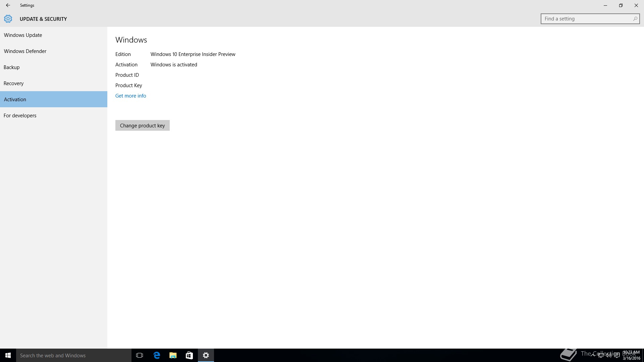
Task: Select the Settings app taskbar icon
Action: (x=206, y=355)
